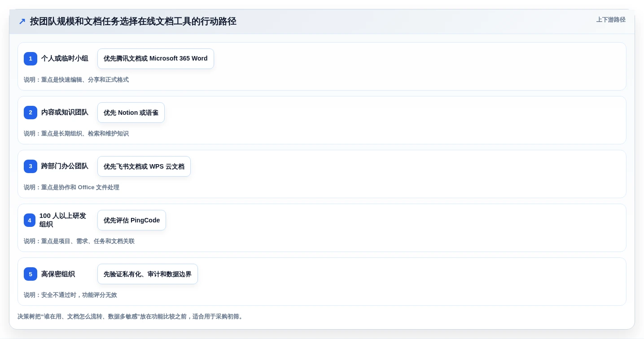The height and width of the screenshot is (339, 644).
Task: Click the step 5 number badge
Action: pos(31,274)
